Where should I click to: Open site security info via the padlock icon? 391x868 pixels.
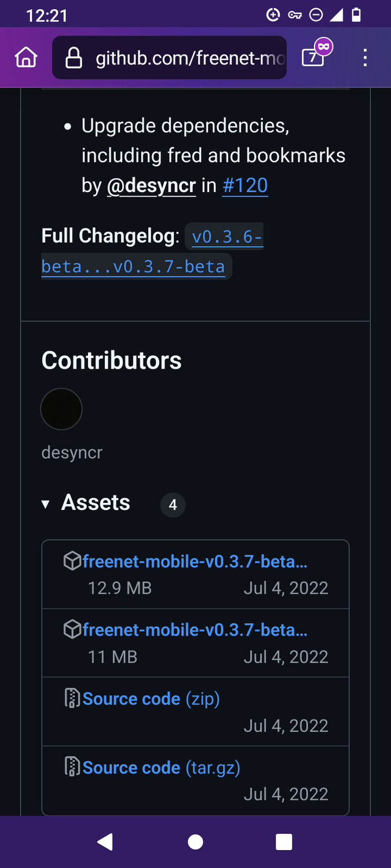[x=73, y=57]
